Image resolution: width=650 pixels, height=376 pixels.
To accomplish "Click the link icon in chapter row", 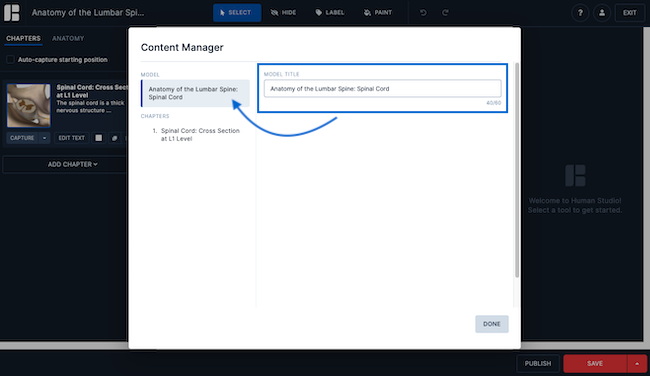I will pyautogui.click(x=114, y=138).
